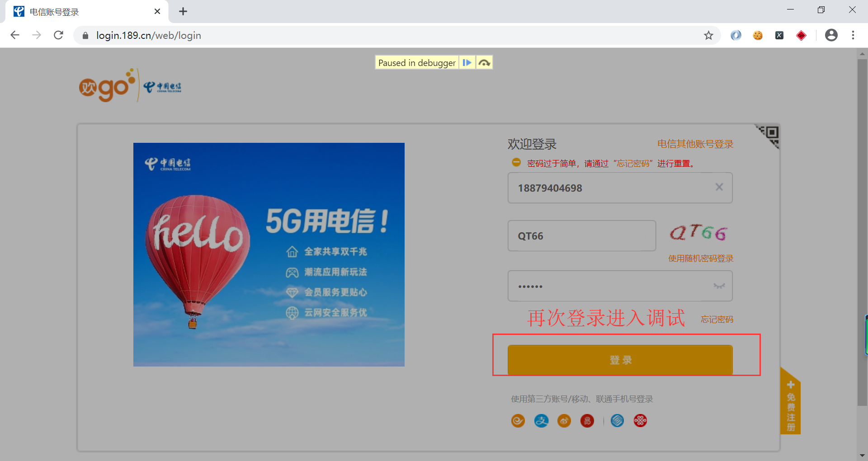
Task: Bookmark this page with the star icon
Action: (x=708, y=35)
